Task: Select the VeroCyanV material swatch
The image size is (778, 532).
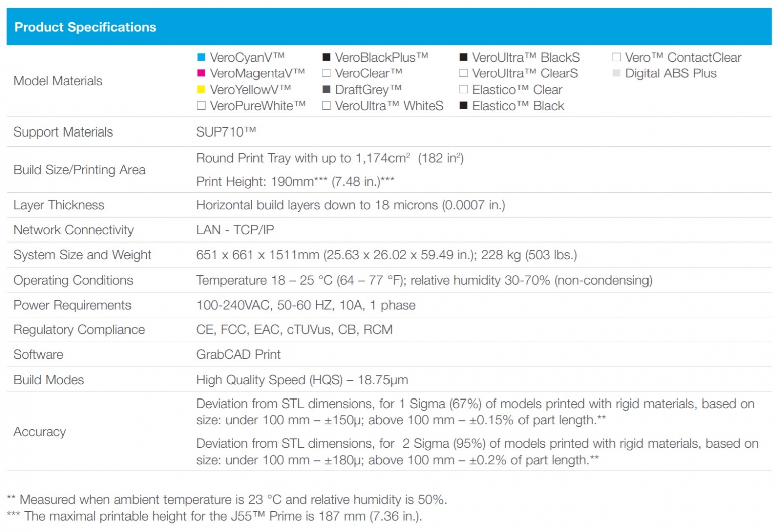Action: [201, 56]
